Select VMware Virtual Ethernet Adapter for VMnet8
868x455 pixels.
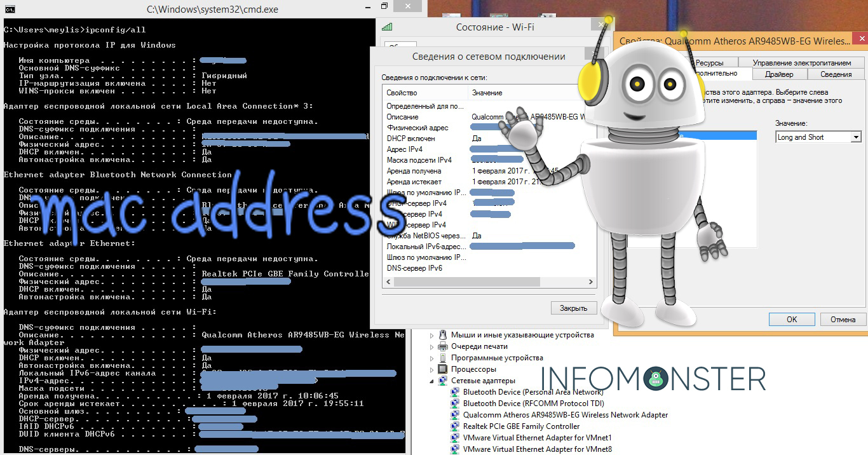(x=538, y=449)
